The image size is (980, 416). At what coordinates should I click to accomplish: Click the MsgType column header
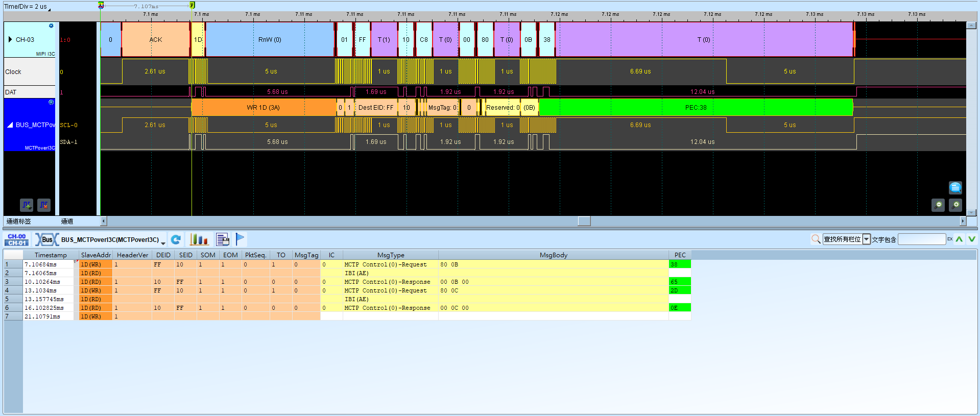(391, 255)
